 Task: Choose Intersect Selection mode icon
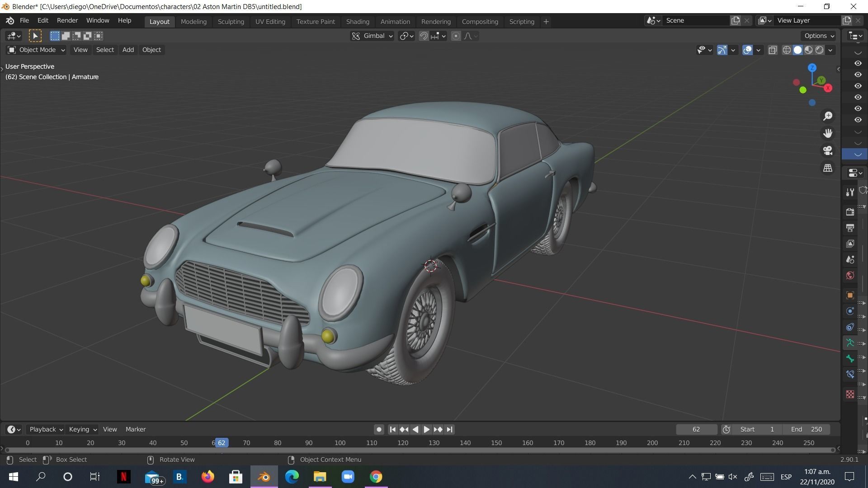point(98,36)
